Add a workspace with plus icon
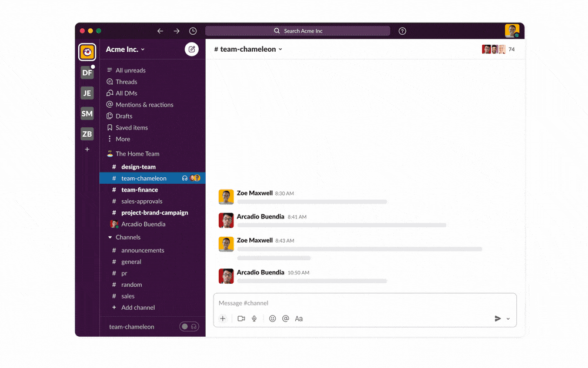This screenshot has width=588, height=368. coord(87,150)
